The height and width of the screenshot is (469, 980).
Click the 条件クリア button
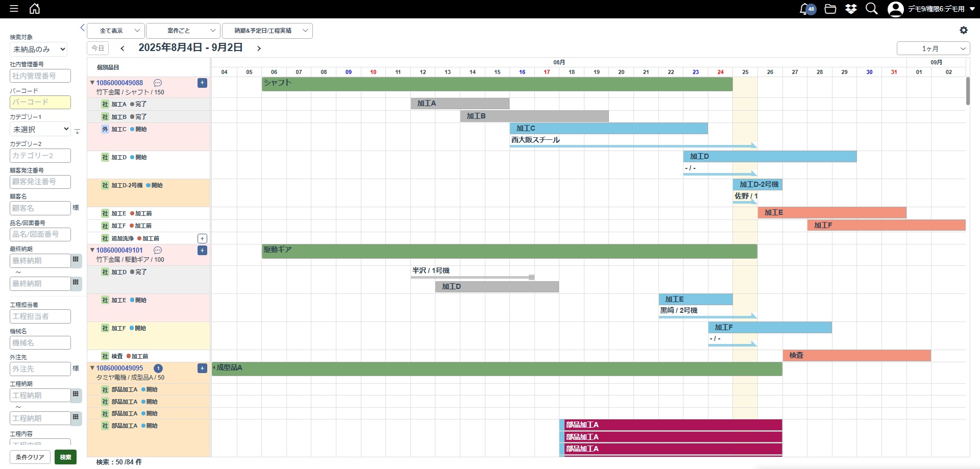(30, 457)
